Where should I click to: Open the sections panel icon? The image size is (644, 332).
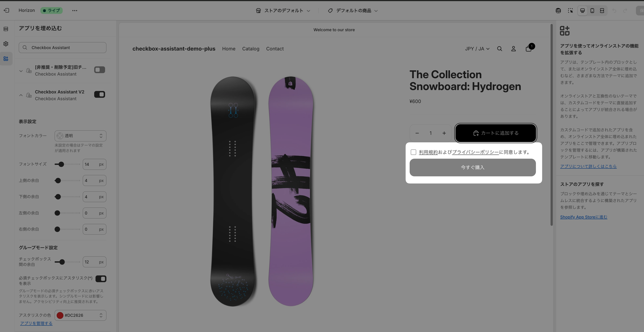[6, 29]
